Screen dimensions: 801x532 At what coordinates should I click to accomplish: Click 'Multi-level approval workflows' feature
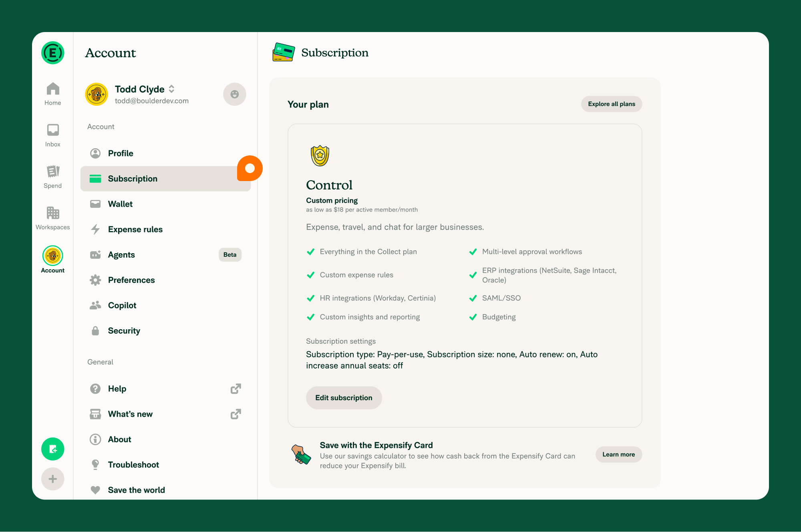pos(532,252)
